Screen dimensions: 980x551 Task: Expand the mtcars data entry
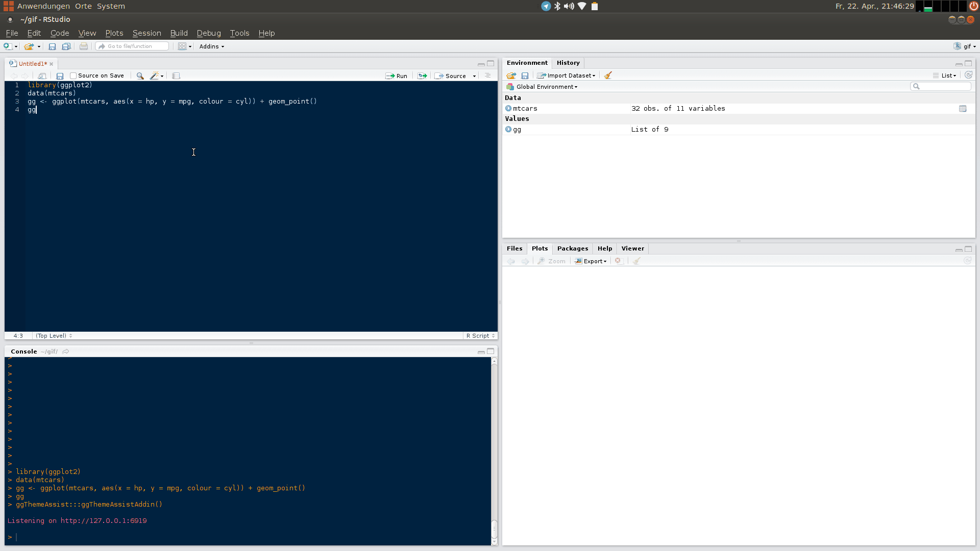[508, 108]
